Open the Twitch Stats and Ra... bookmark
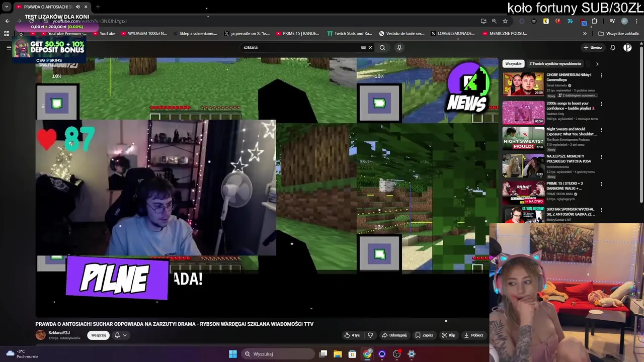 click(x=349, y=34)
